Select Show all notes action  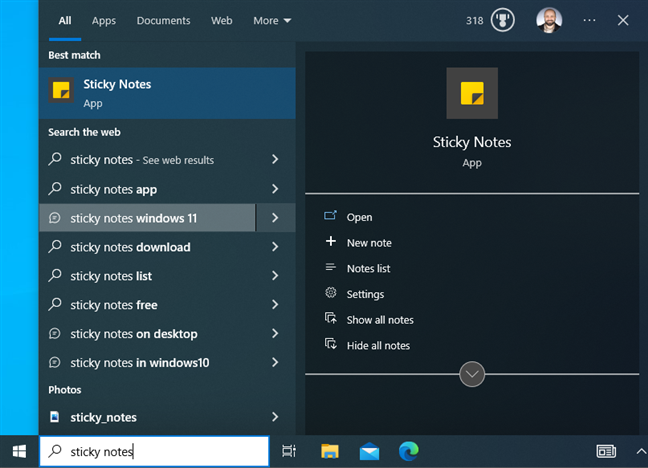(x=380, y=320)
